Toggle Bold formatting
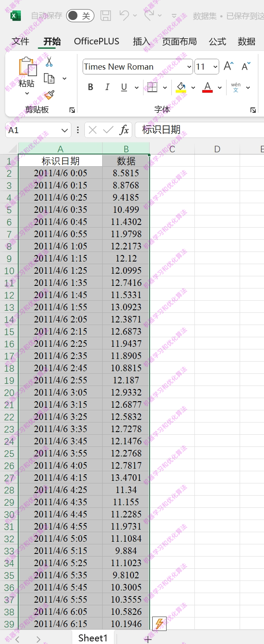The width and height of the screenshot is (264, 644). [90, 87]
